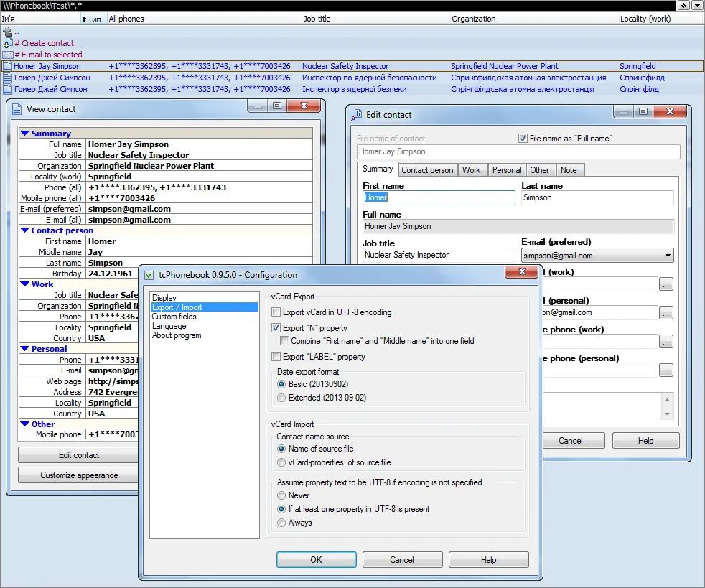Select Always for UTF-8 assumption
705x588 pixels.
(x=281, y=523)
